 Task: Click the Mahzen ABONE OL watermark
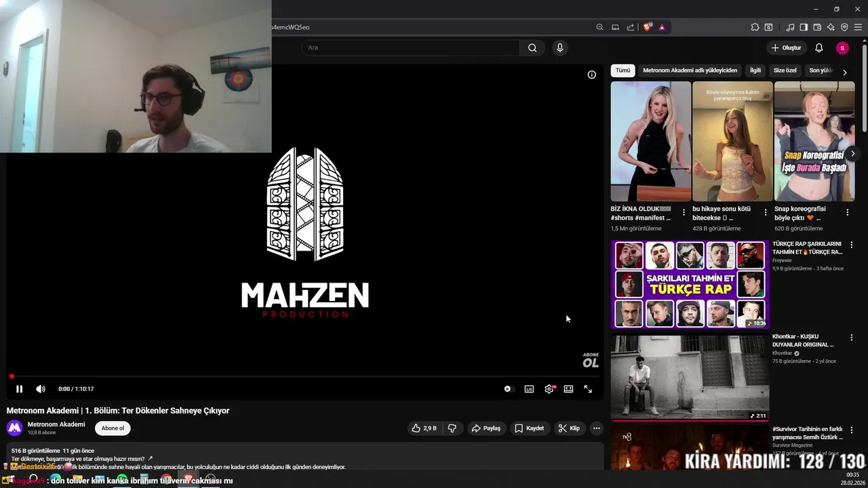(591, 360)
